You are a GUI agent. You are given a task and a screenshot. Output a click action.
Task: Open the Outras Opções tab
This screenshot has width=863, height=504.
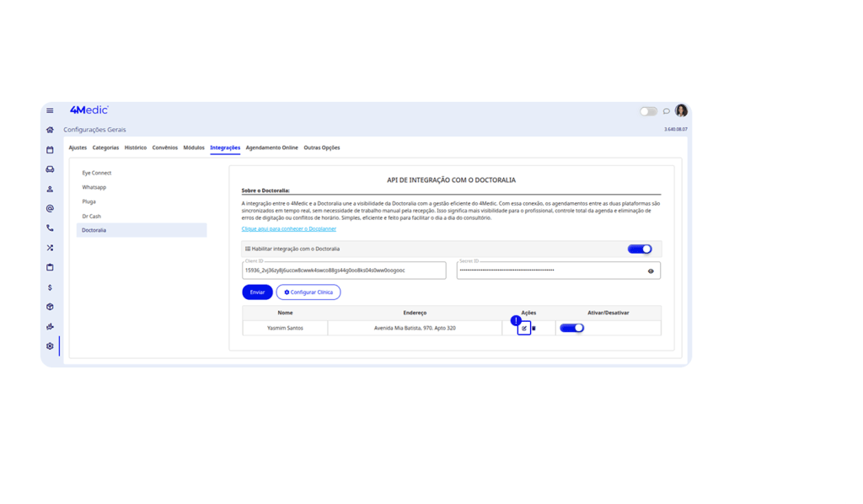click(322, 147)
